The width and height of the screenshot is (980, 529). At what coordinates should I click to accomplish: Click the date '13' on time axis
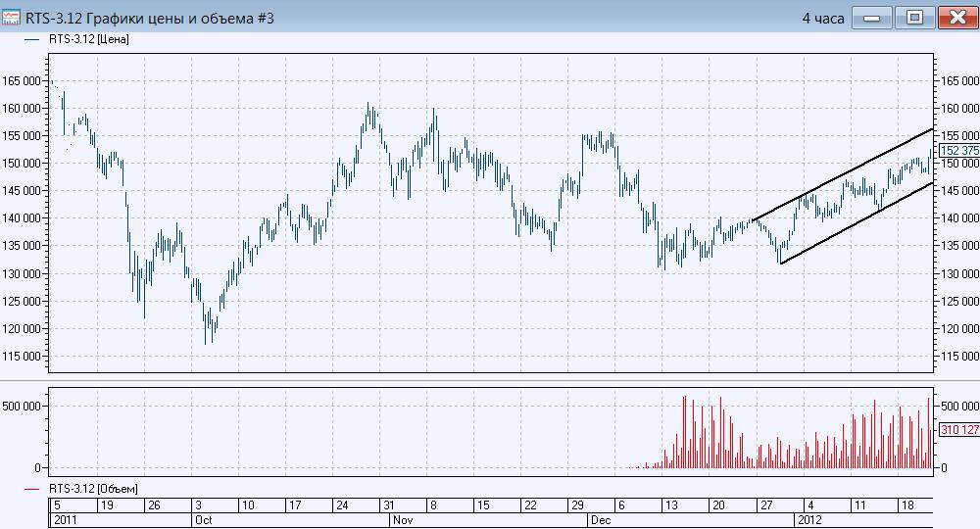click(x=671, y=505)
